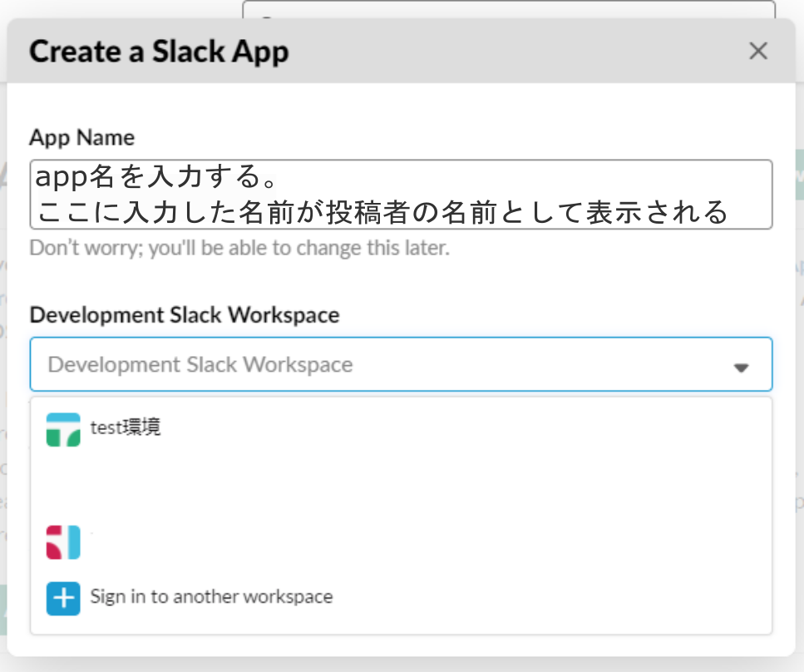Click the App Name label
The width and height of the screenshot is (804, 672).
[82, 137]
